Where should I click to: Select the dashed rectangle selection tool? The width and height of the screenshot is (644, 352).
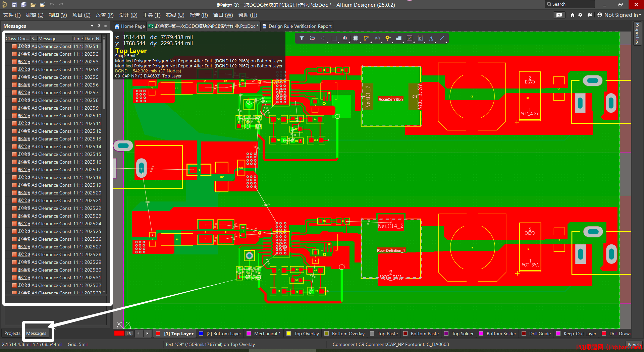pos(334,38)
